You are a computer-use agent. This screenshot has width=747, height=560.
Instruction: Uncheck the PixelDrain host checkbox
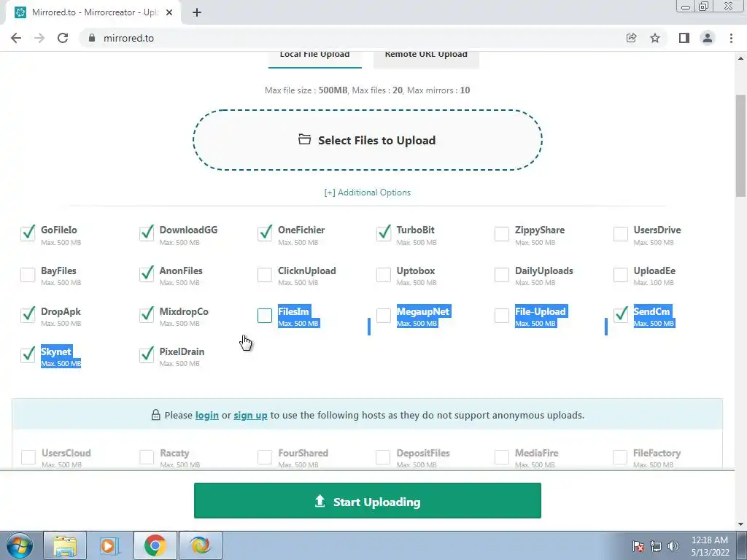(147, 355)
